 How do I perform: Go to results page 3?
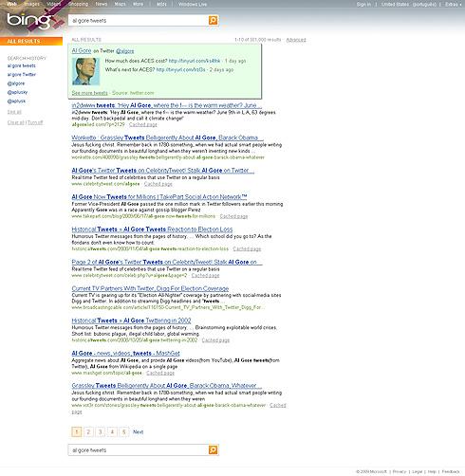pyautogui.click(x=101, y=431)
